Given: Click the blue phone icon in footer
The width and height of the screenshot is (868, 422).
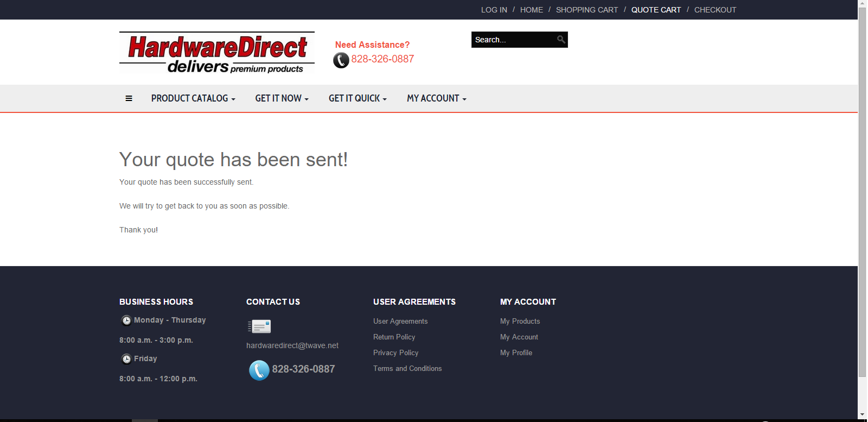Looking at the screenshot, I should [259, 370].
